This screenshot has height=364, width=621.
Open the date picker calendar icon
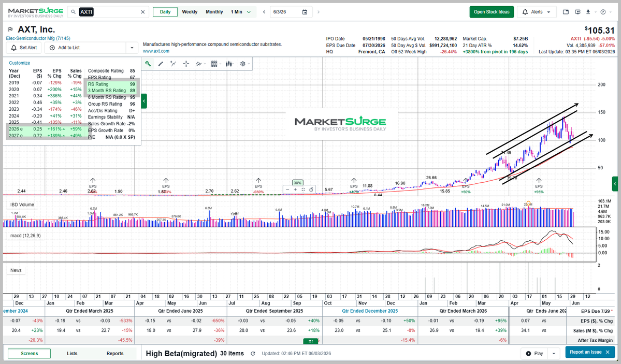pyautogui.click(x=305, y=12)
